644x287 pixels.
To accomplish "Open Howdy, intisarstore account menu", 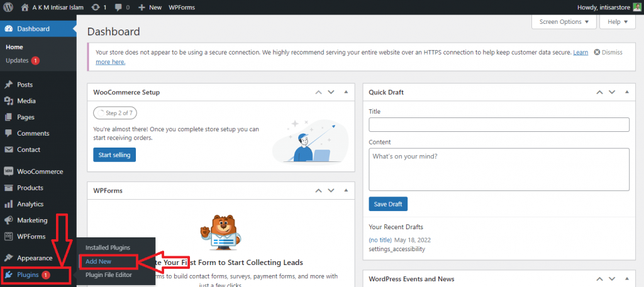I will (608, 8).
